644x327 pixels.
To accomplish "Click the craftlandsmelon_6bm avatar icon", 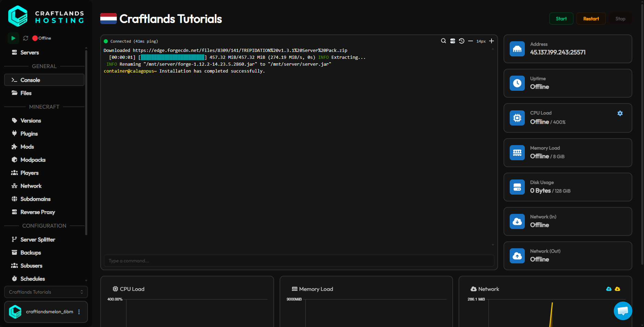I will pyautogui.click(x=15, y=312).
